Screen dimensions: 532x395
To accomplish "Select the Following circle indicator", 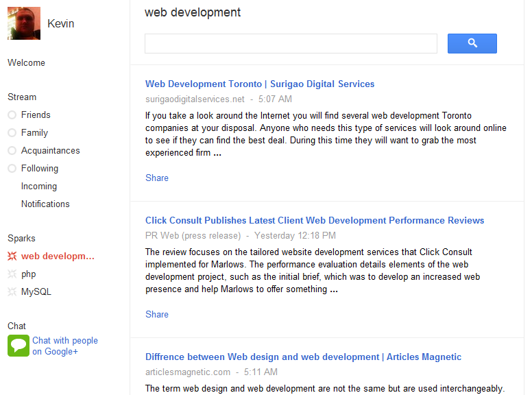I will click(x=12, y=168).
